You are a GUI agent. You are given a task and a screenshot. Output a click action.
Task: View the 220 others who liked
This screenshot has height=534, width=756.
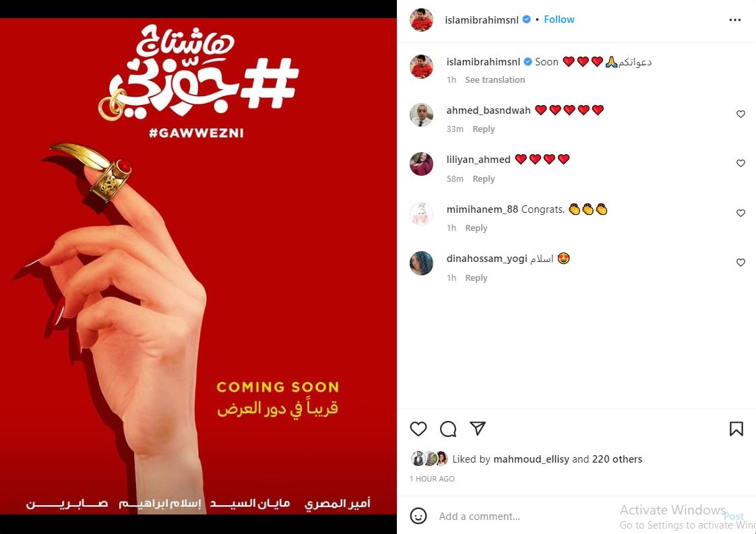(x=617, y=459)
